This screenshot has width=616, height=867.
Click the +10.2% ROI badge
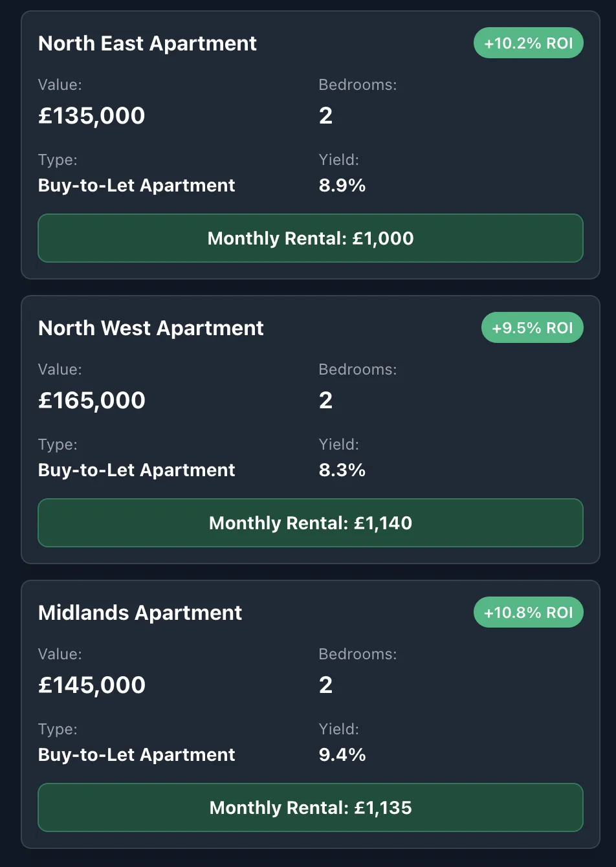click(x=528, y=43)
